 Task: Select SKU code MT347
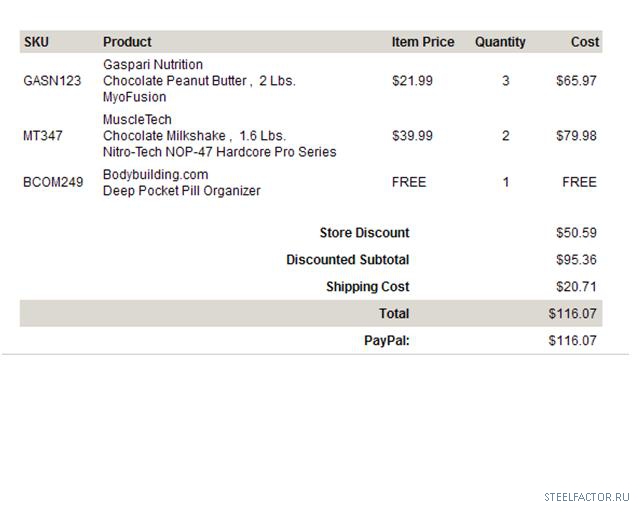(x=42, y=136)
